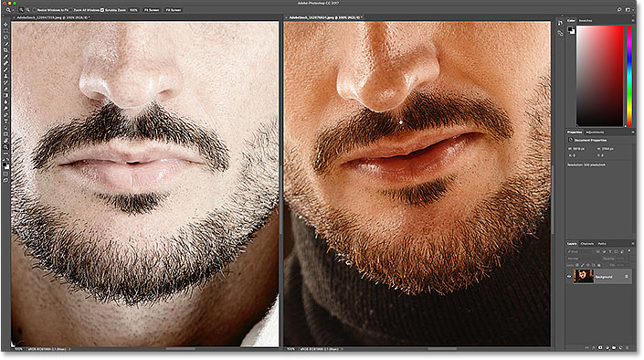Select the Path Selection tool
The image size is (644, 360).
click(5, 127)
